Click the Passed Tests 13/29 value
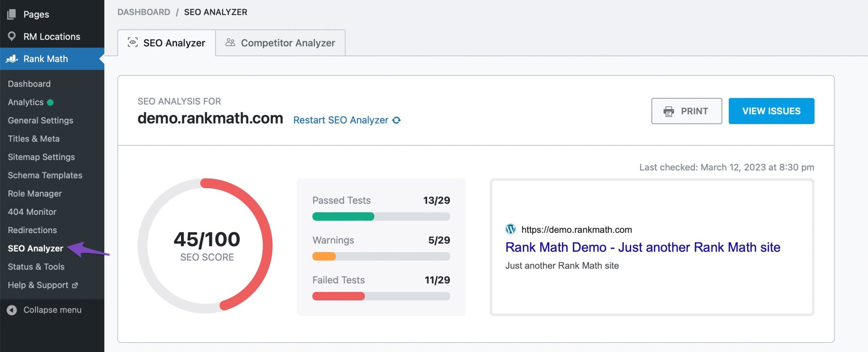The width and height of the screenshot is (868, 352). click(x=436, y=200)
